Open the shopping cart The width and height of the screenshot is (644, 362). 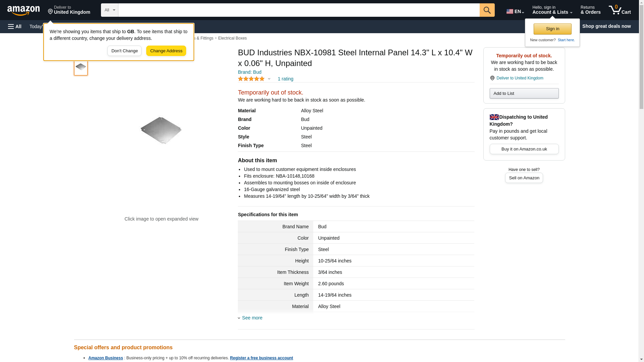[x=620, y=10]
